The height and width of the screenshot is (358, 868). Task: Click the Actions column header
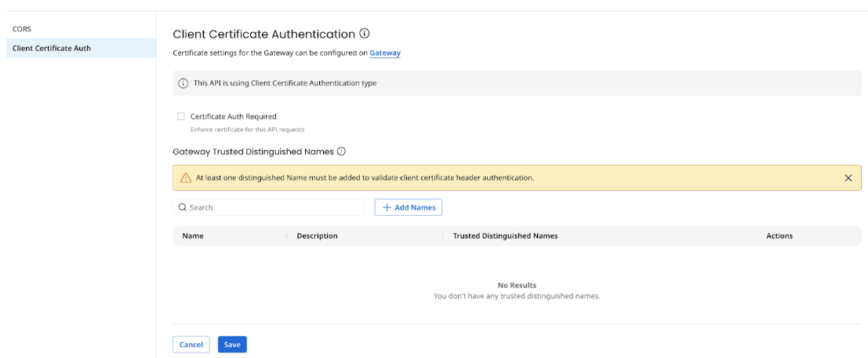(779, 236)
